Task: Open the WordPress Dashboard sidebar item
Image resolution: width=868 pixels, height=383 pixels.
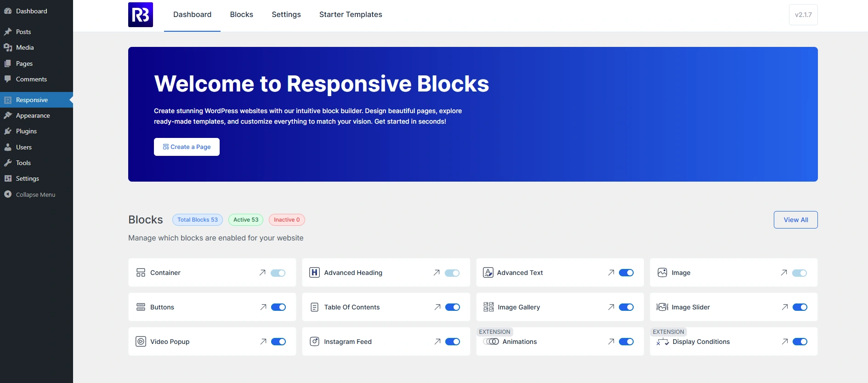Action: (x=36, y=11)
